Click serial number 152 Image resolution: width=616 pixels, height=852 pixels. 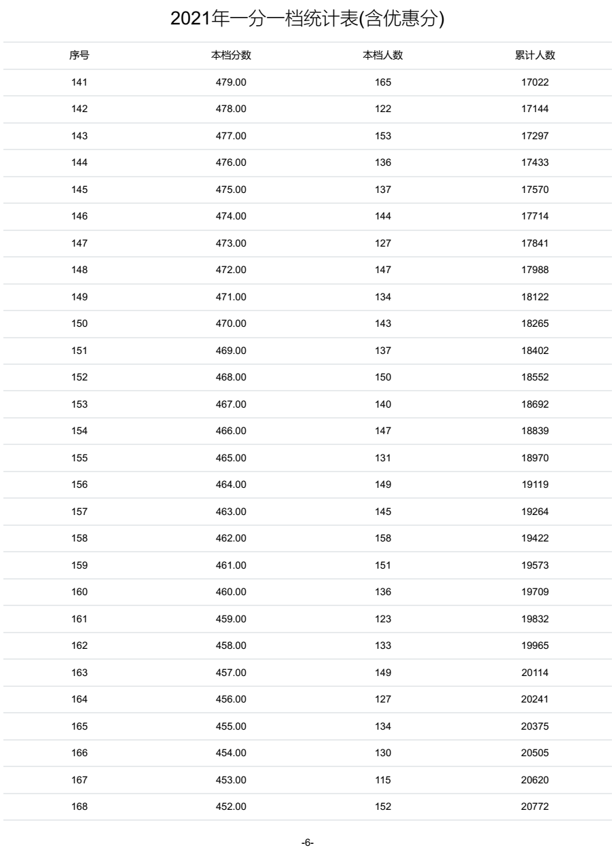click(79, 378)
